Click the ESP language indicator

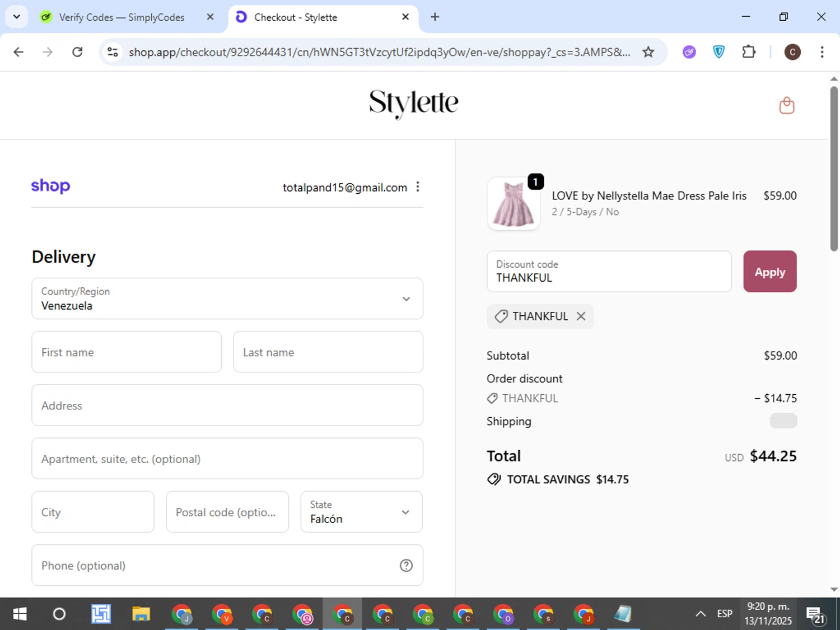725,614
